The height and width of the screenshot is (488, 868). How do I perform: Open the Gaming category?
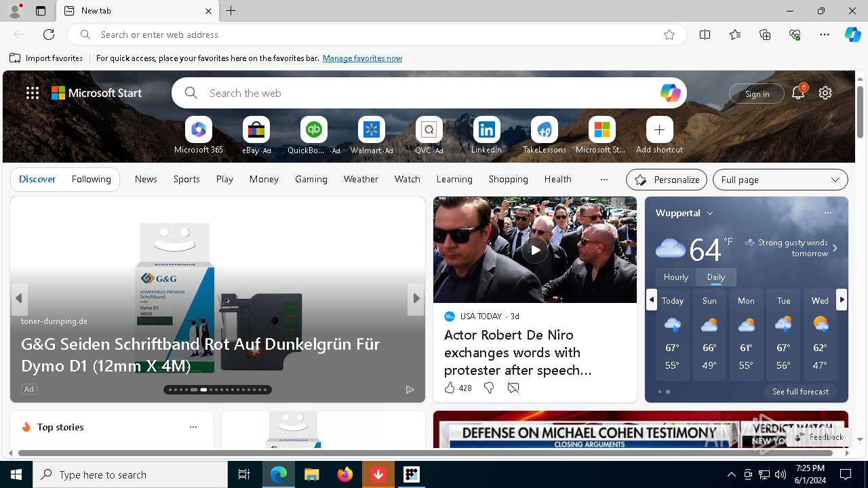311,180
